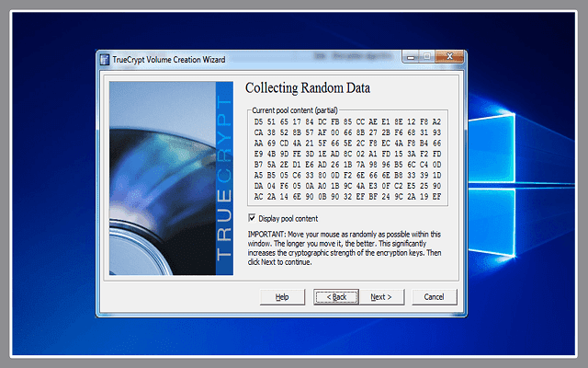Close the TrueCrypt wizard window
The height and width of the screenshot is (368, 588).
pyautogui.click(x=449, y=57)
